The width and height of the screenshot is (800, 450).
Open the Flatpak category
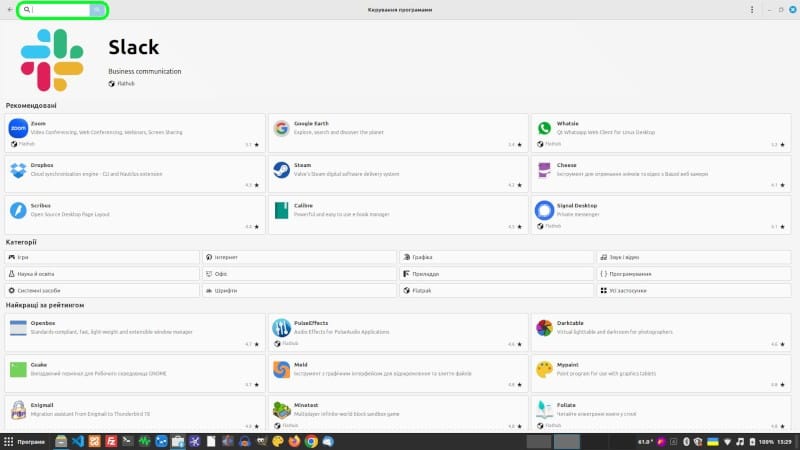[x=496, y=290]
